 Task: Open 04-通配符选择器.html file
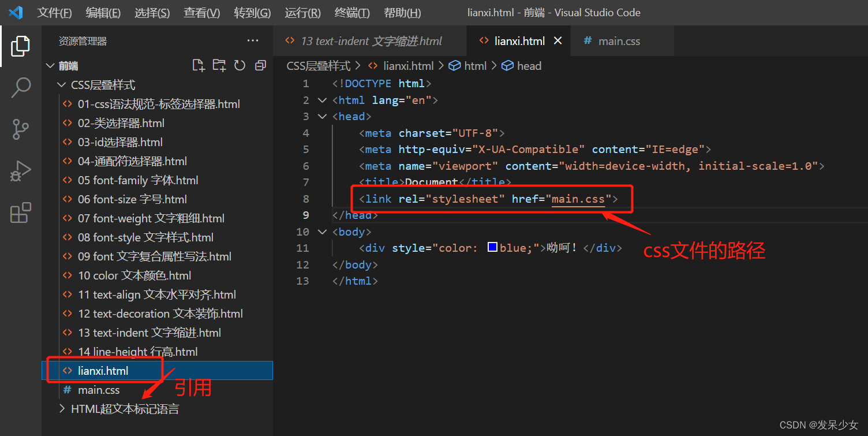click(132, 161)
